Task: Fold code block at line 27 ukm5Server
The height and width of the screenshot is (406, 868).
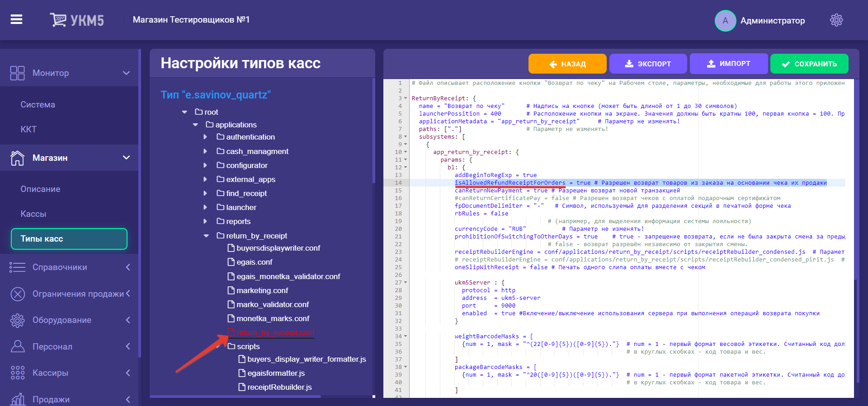Action: coord(406,283)
